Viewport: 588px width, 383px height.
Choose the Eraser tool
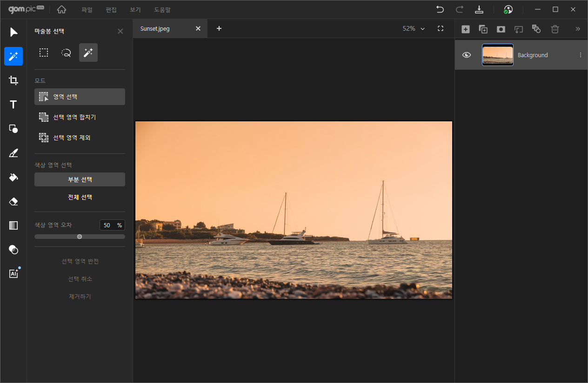13,201
